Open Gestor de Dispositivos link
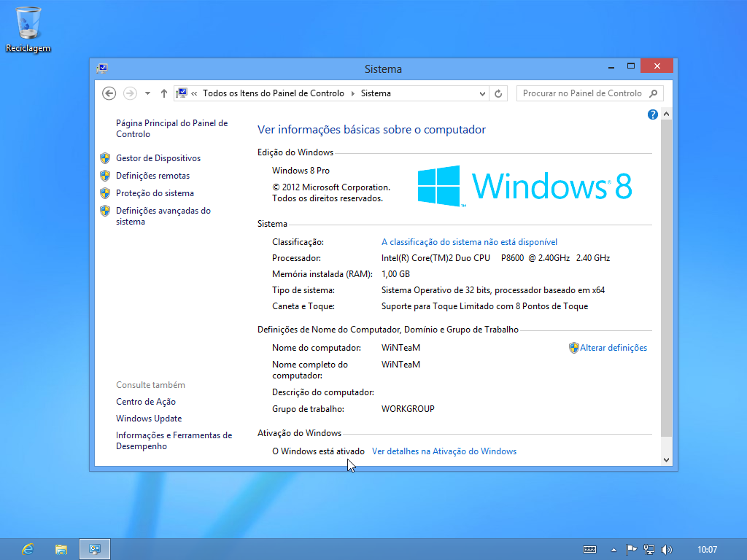This screenshot has width=747, height=560. pos(158,158)
